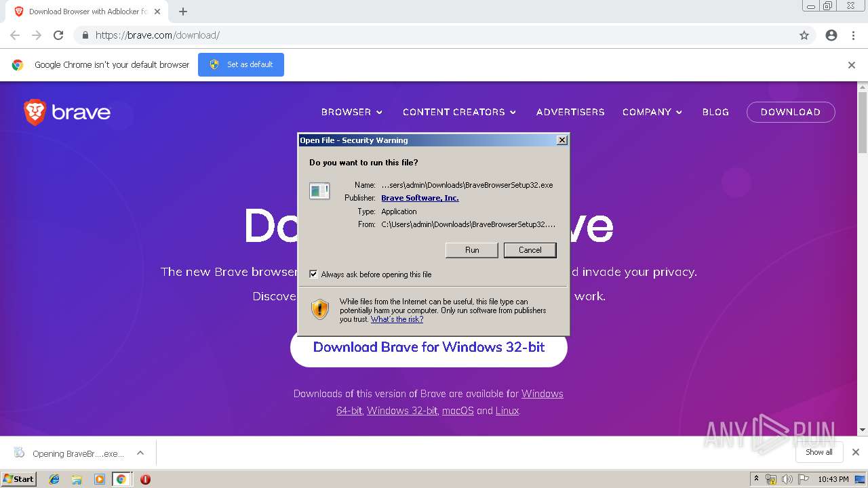Click Download Brave for Windows 32-bit
The image size is (868, 488).
tap(429, 347)
